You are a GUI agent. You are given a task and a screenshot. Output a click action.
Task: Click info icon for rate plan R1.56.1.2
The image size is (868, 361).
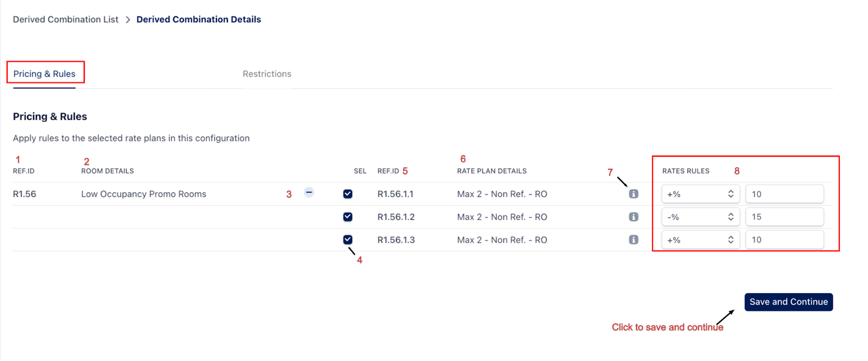[633, 217]
